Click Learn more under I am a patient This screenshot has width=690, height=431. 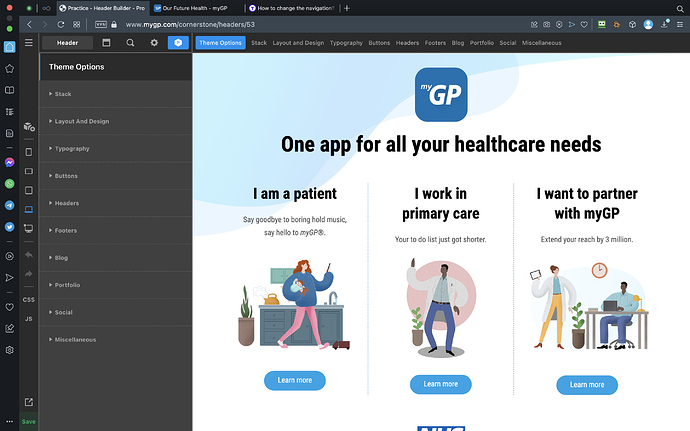pos(295,380)
